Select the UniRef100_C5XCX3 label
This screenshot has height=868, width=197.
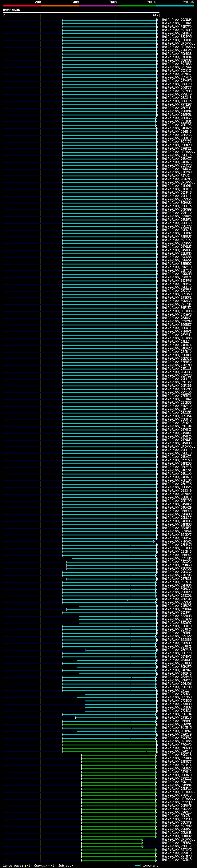tap(177, 71)
